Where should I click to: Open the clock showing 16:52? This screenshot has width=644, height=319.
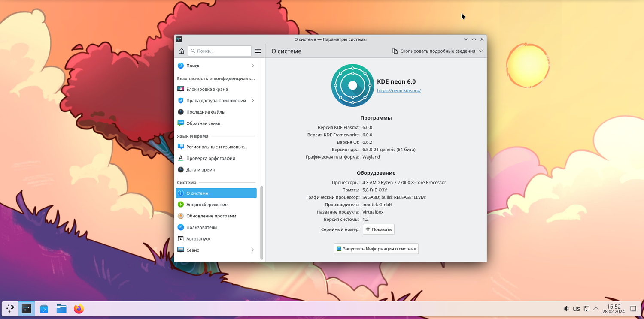tap(614, 309)
